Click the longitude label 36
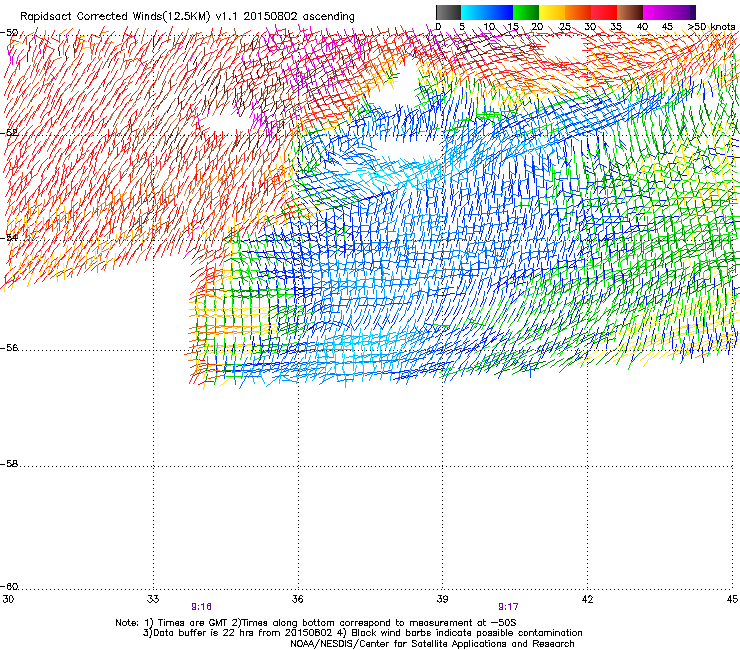The height and width of the screenshot is (650, 740). click(x=297, y=599)
